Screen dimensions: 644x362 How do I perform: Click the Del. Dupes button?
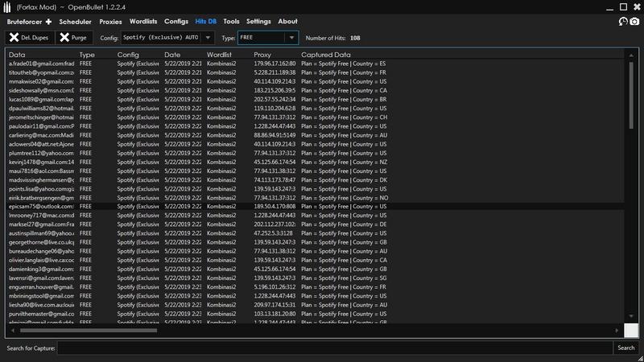click(30, 37)
